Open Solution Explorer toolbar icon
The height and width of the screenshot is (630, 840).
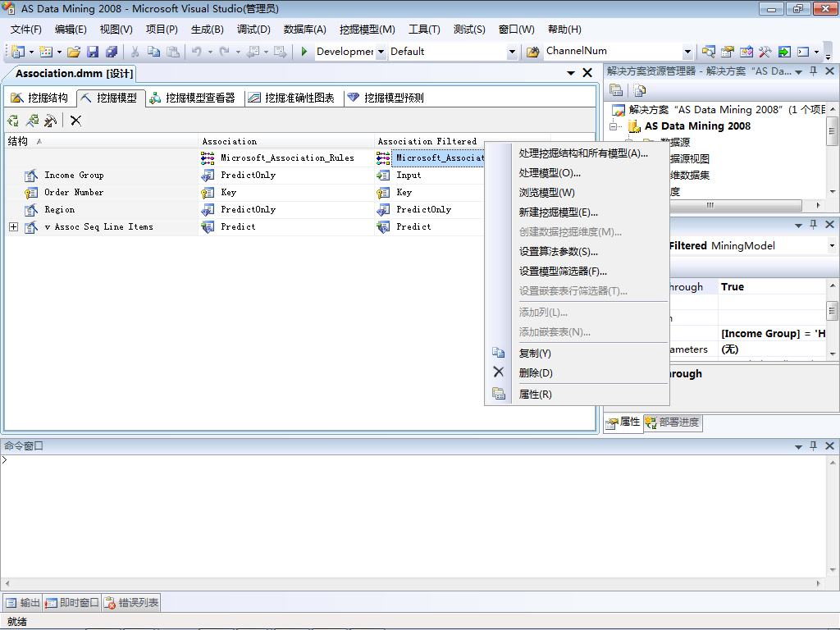click(708, 52)
